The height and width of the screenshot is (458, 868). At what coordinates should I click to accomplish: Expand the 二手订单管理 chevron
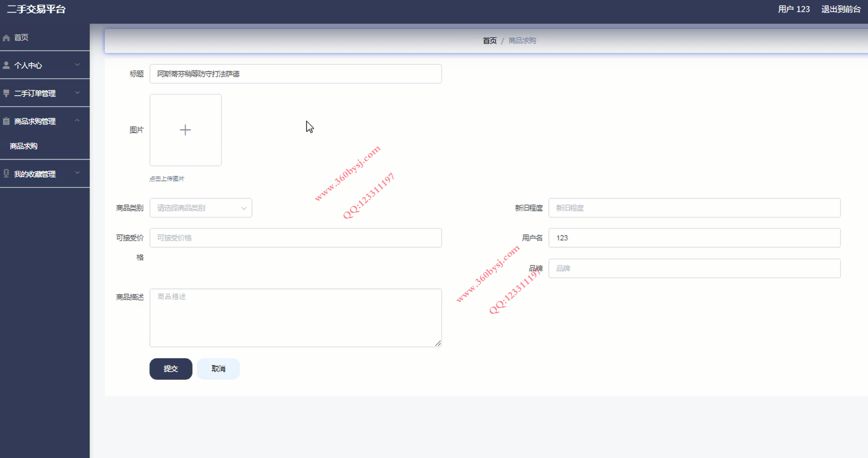77,93
